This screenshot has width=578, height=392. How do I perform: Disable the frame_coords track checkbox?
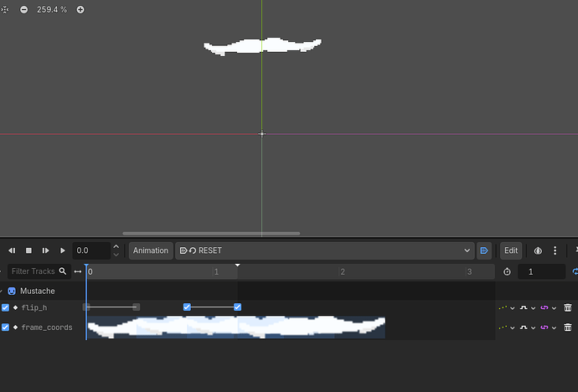click(x=5, y=328)
